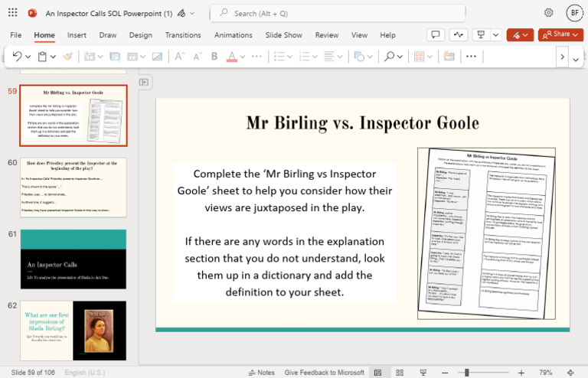Click the Shapes icon
588x378 pixels.
point(359,57)
